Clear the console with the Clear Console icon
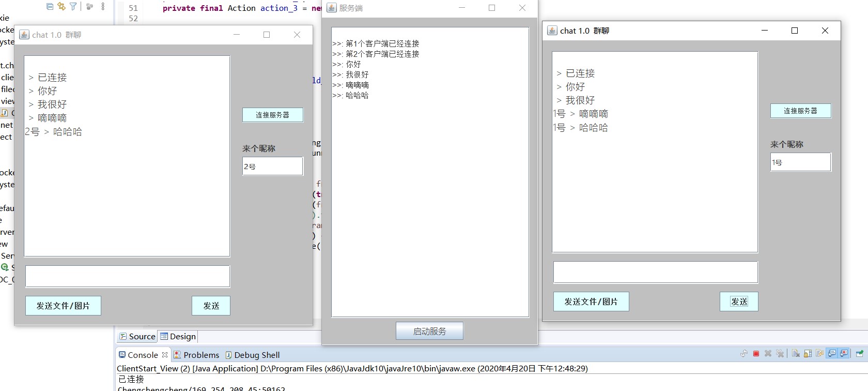Viewport: 868px width, 391px height. [796, 354]
